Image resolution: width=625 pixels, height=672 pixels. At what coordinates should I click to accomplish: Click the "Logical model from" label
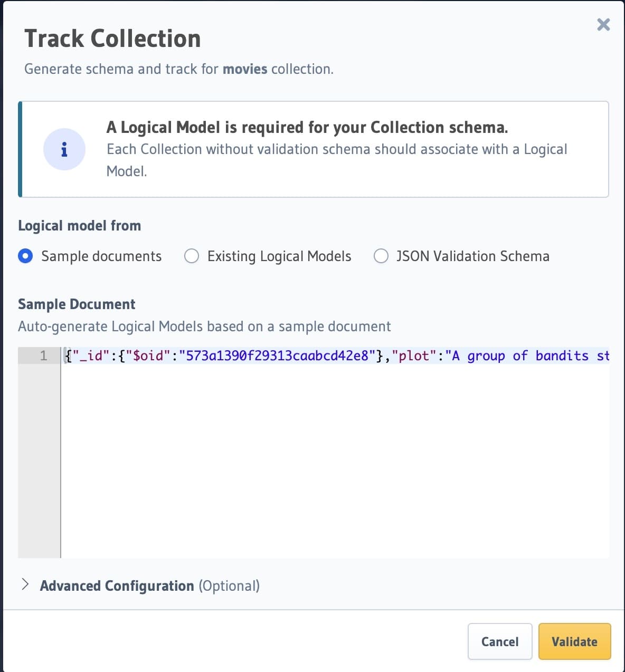coord(79,226)
